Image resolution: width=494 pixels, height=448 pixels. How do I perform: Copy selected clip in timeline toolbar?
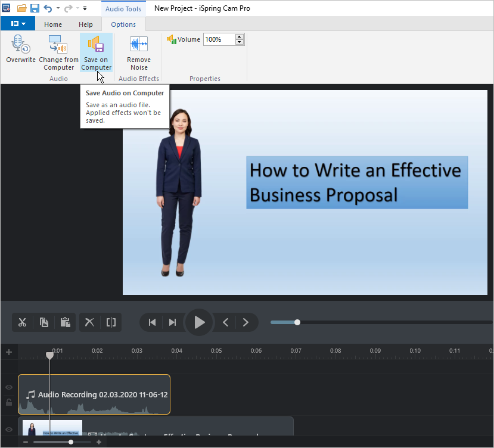click(x=44, y=322)
